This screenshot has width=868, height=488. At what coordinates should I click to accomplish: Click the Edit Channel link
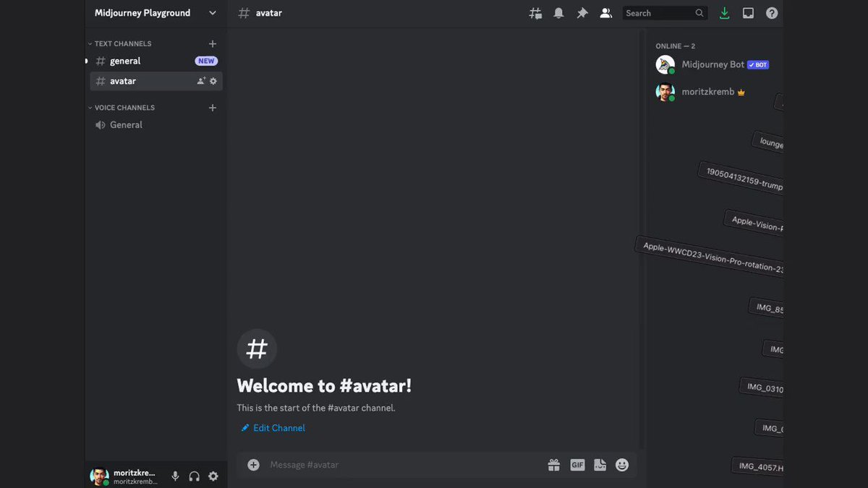[273, 428]
